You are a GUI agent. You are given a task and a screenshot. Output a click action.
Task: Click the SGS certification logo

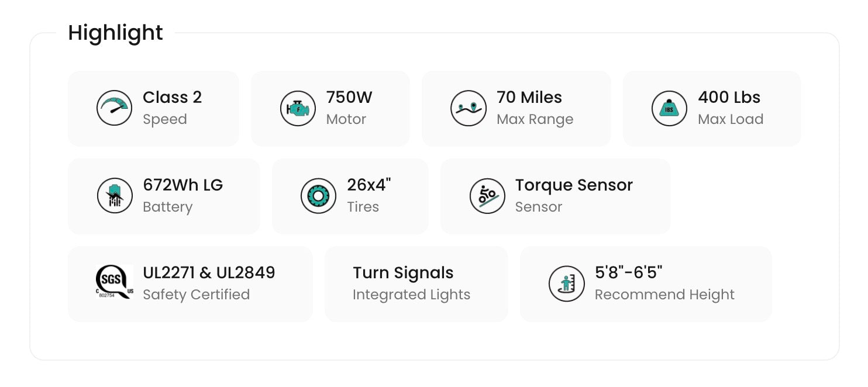115,282
